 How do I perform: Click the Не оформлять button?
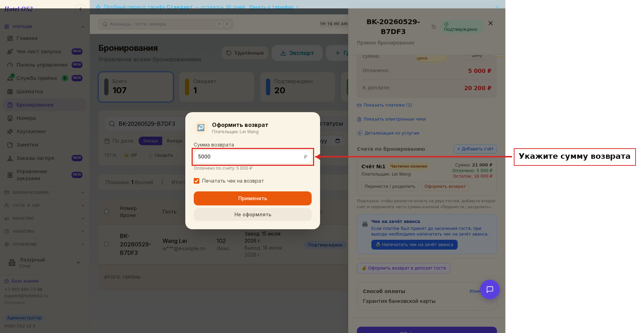253,215
